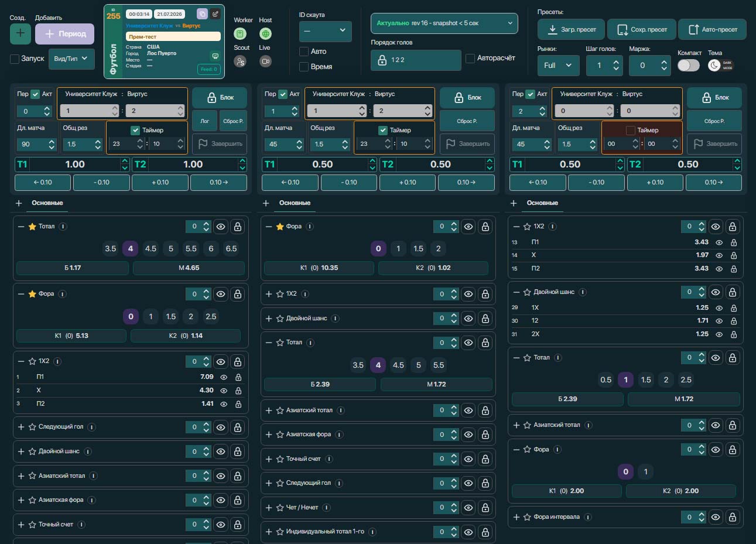Click the monitor icon in the match card
756x544 pixels.
tap(215, 56)
